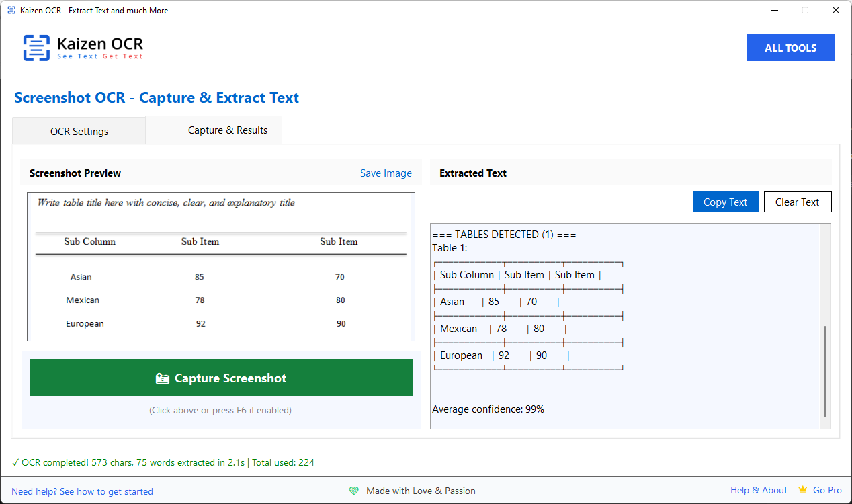Click the Kaizen OCR logo icon
The image size is (852, 504).
[x=37, y=47]
